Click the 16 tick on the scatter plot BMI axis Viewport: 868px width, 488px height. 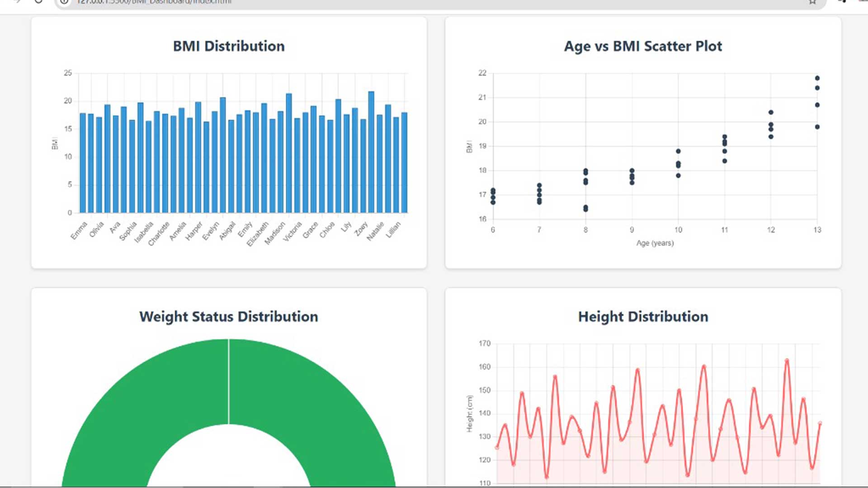pos(482,219)
